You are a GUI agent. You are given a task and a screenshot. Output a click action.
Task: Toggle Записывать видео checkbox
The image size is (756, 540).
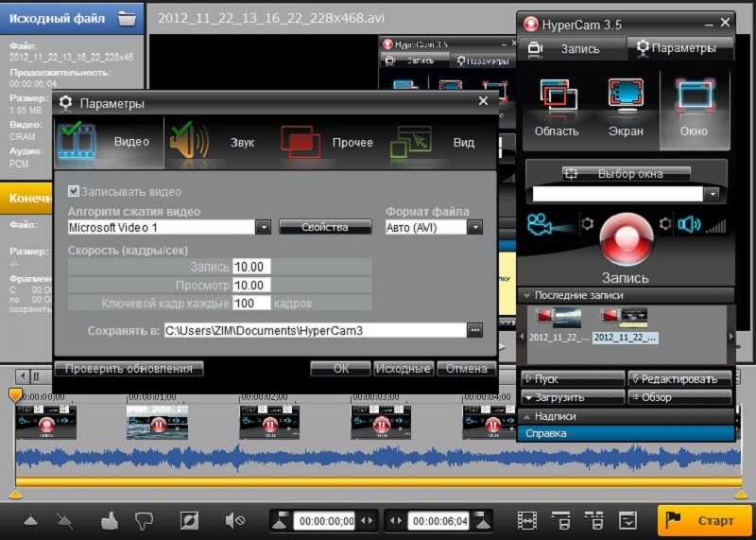pos(74,191)
